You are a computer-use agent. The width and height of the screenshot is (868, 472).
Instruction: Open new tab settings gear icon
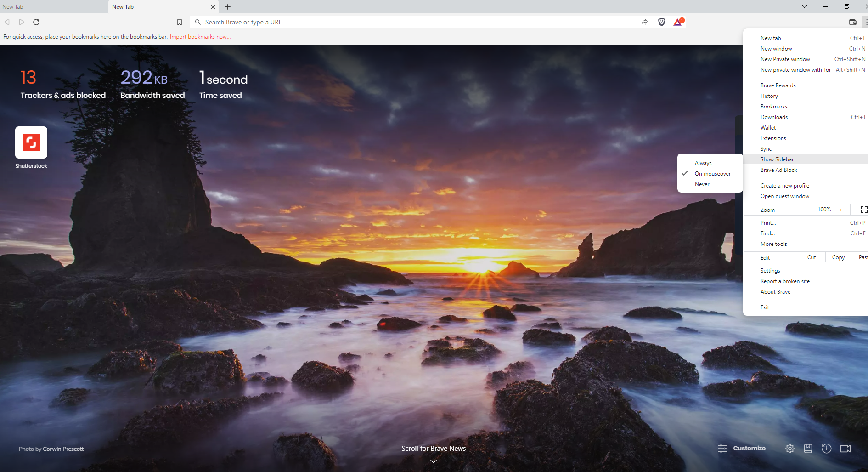click(x=790, y=448)
